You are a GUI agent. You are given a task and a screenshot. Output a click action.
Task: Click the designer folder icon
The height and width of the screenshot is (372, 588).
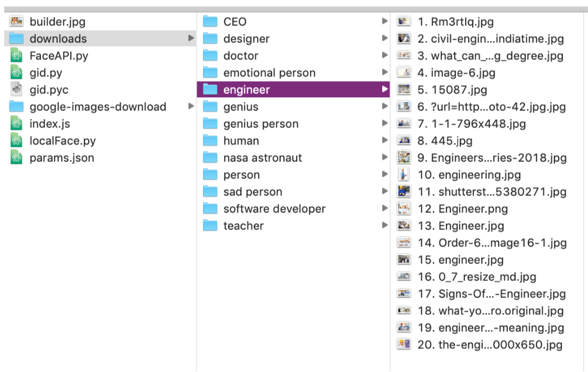[x=210, y=38]
